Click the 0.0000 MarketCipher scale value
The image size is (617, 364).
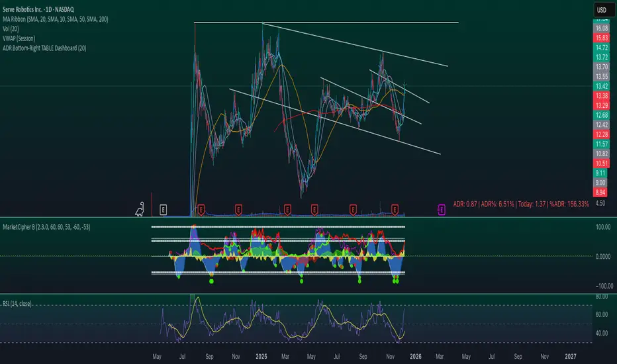[603, 256]
